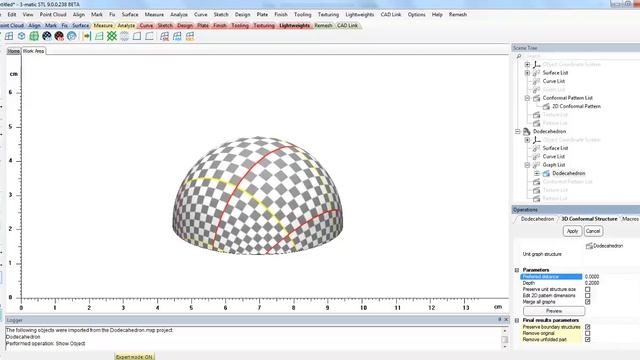
Task: Click the four-pane view layout icon
Action: coord(9,36)
